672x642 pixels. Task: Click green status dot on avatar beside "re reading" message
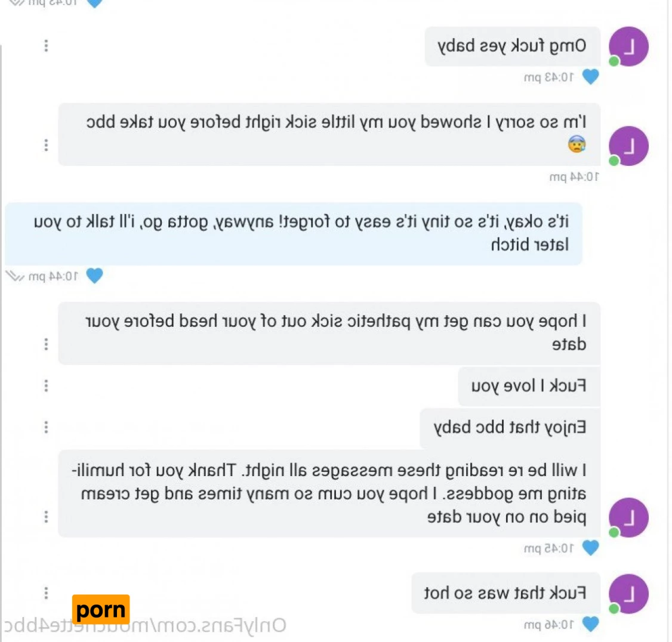pyautogui.click(x=614, y=532)
